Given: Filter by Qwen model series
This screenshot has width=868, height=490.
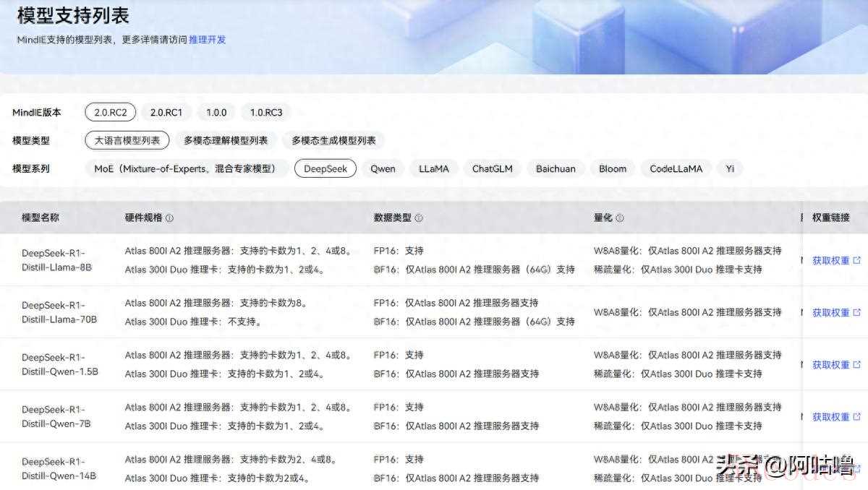Looking at the screenshot, I should (x=383, y=168).
